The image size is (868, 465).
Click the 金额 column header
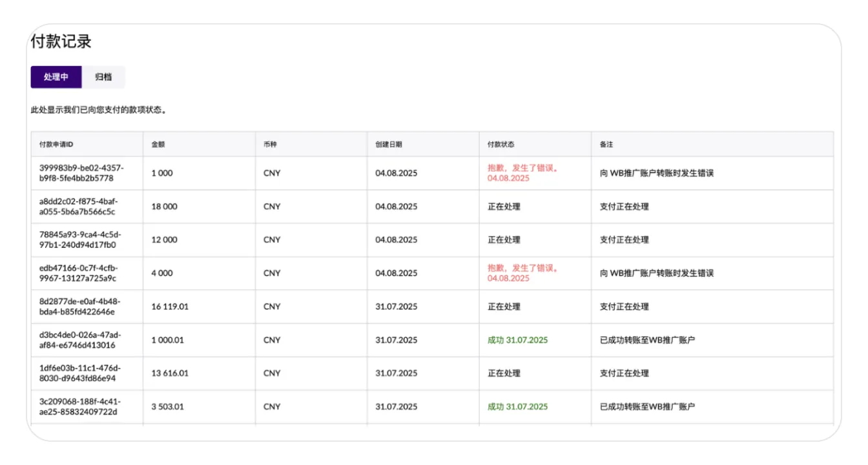158,144
